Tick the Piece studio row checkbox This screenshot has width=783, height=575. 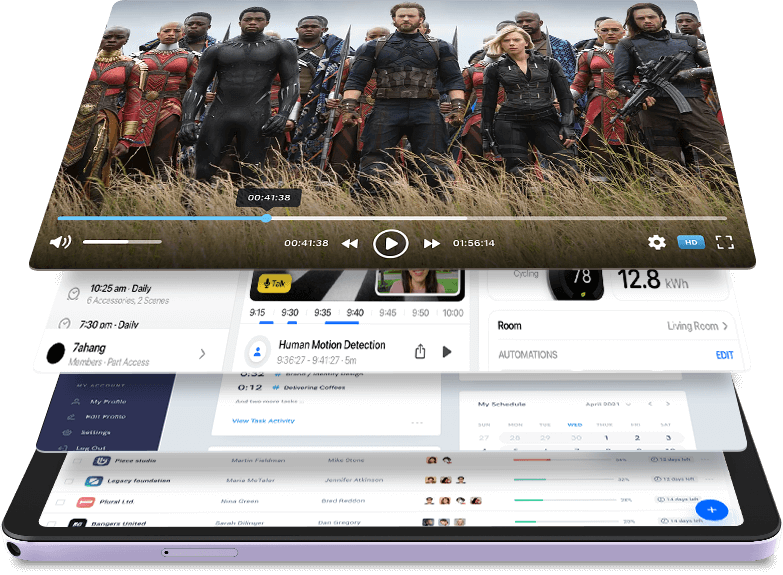pos(76,461)
